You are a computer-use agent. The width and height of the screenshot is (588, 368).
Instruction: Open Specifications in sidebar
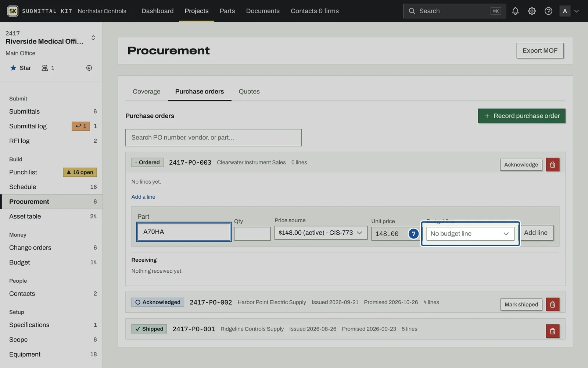tap(51, 325)
